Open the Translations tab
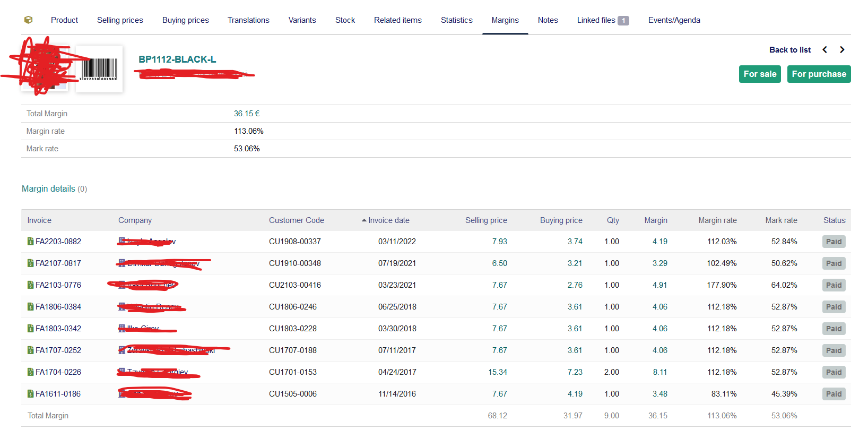The height and width of the screenshot is (438, 868). click(248, 20)
